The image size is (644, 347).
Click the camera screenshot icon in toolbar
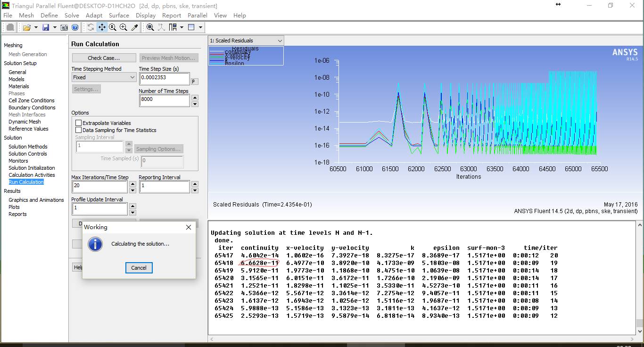pos(64,27)
